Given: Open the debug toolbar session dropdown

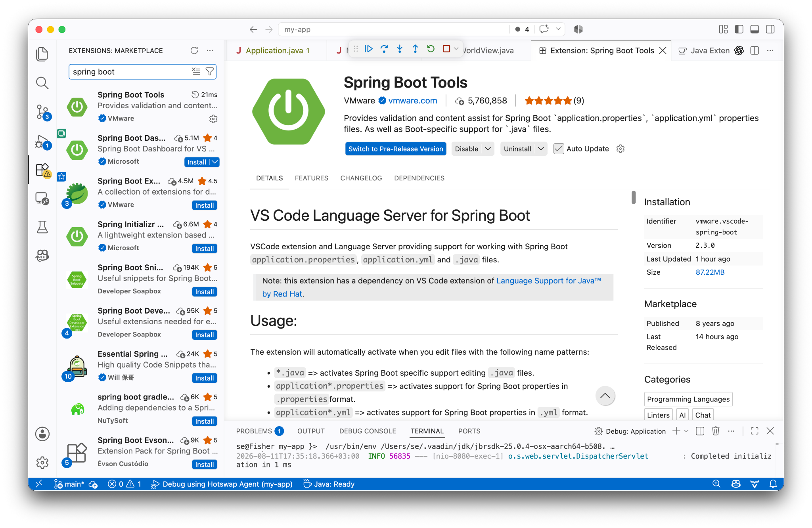Looking at the screenshot, I should 456,49.
